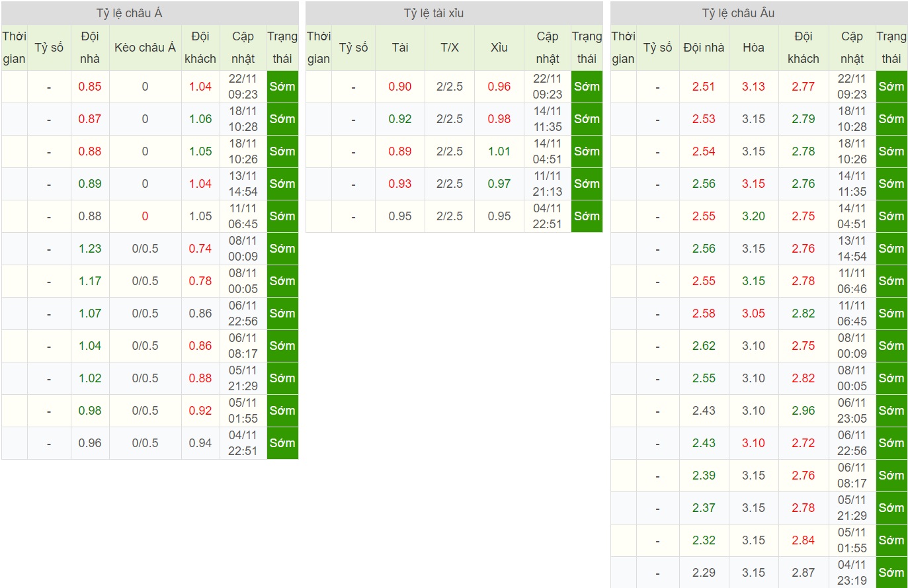Select home odds 2.62 in European table
Viewport: 908px width, 588px height.
point(704,346)
